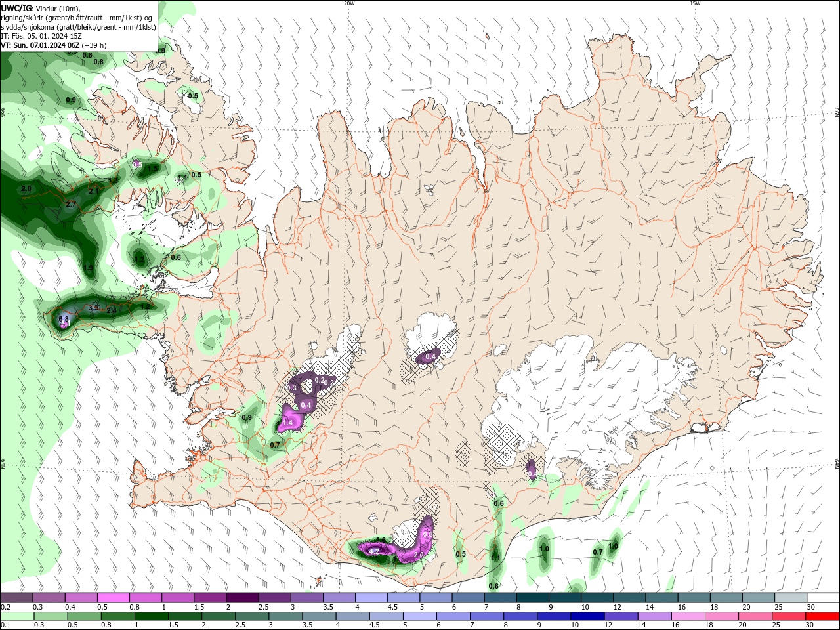This screenshot has width=840, height=630.
Task: Select bright red lower swatch after 30
Action: [823, 616]
